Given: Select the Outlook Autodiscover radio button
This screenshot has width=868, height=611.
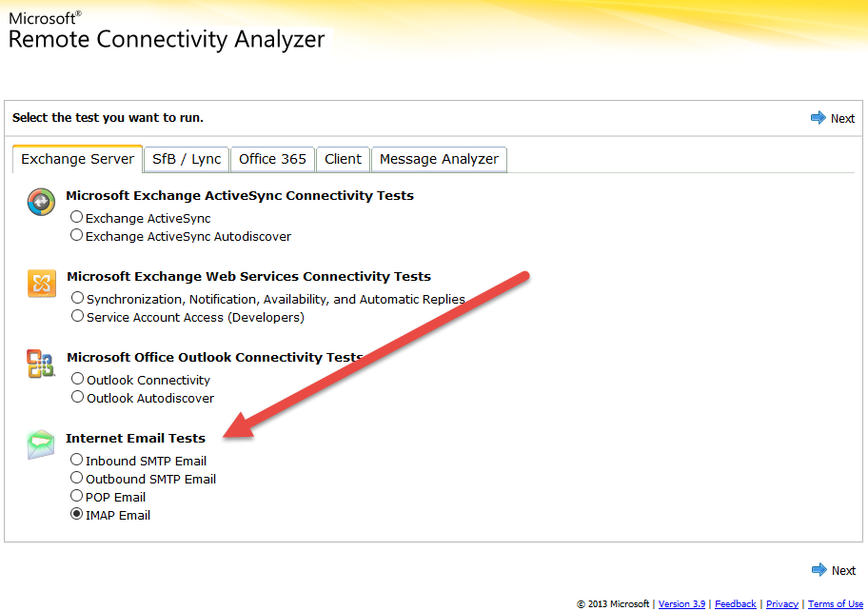Looking at the screenshot, I should coord(77,397).
